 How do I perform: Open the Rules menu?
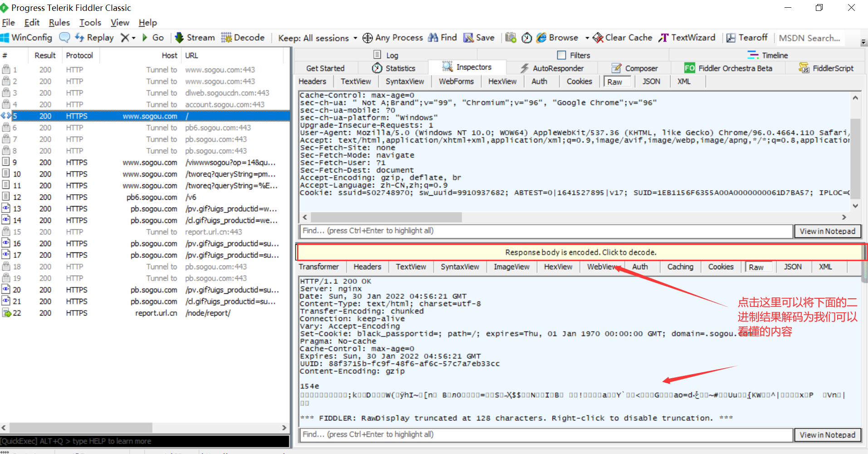(x=59, y=22)
